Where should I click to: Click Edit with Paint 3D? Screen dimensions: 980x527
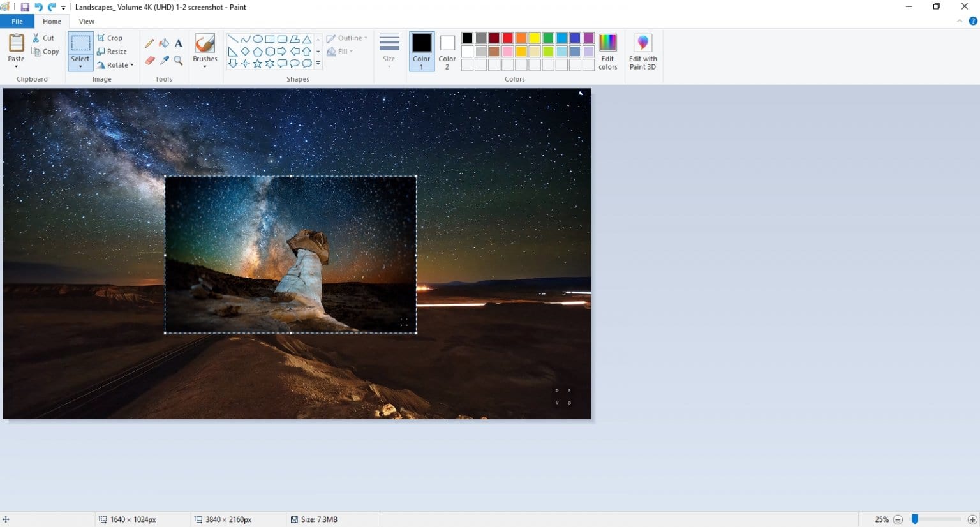coord(642,51)
